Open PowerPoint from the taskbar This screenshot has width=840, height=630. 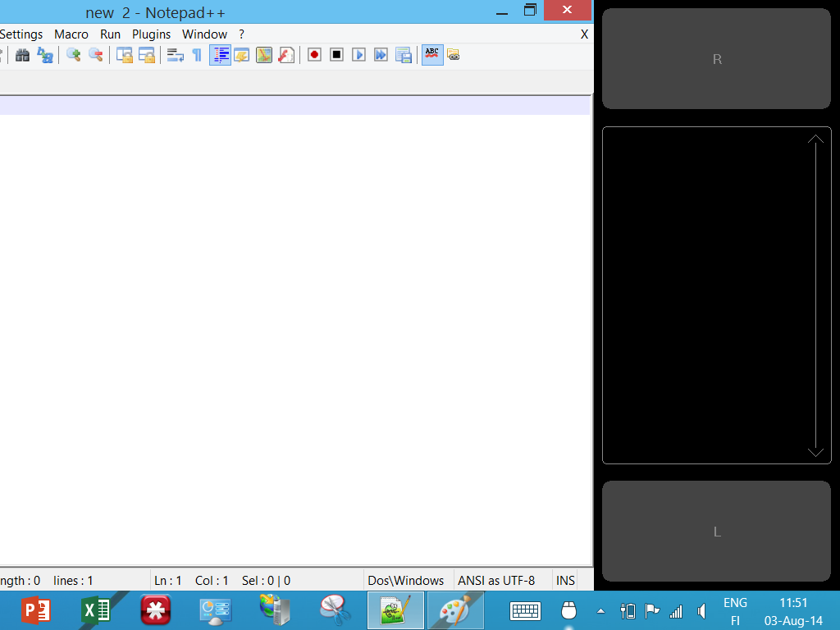pos(36,610)
